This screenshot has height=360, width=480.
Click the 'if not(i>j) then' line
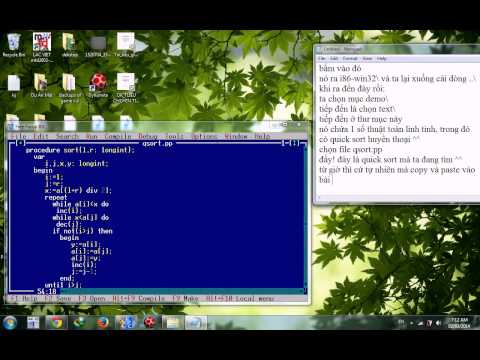click(82, 231)
